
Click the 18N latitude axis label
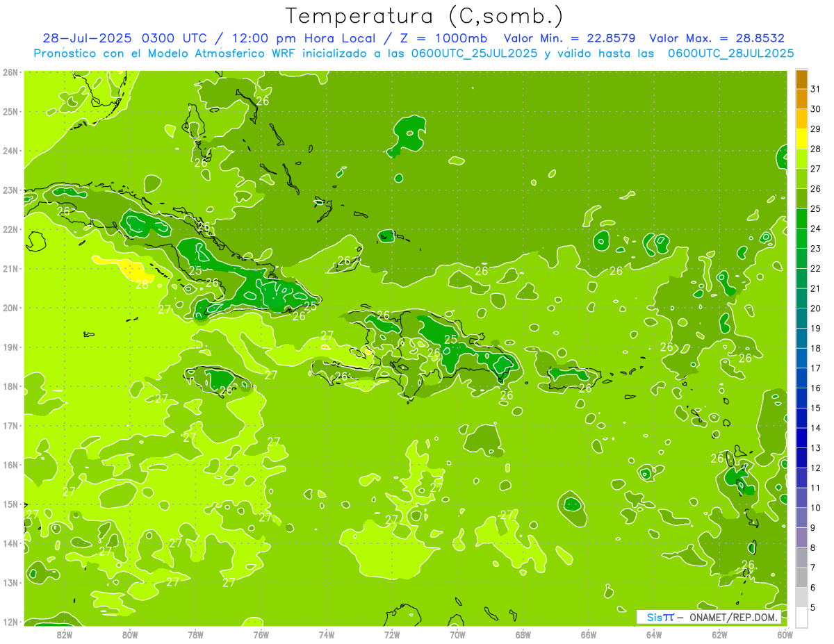[x=10, y=386]
